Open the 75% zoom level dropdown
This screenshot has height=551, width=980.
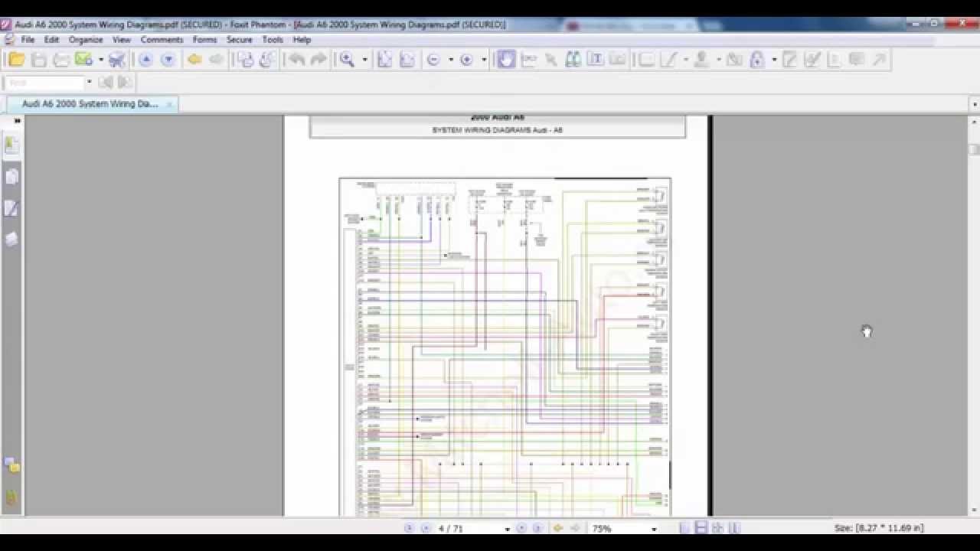coord(653,529)
